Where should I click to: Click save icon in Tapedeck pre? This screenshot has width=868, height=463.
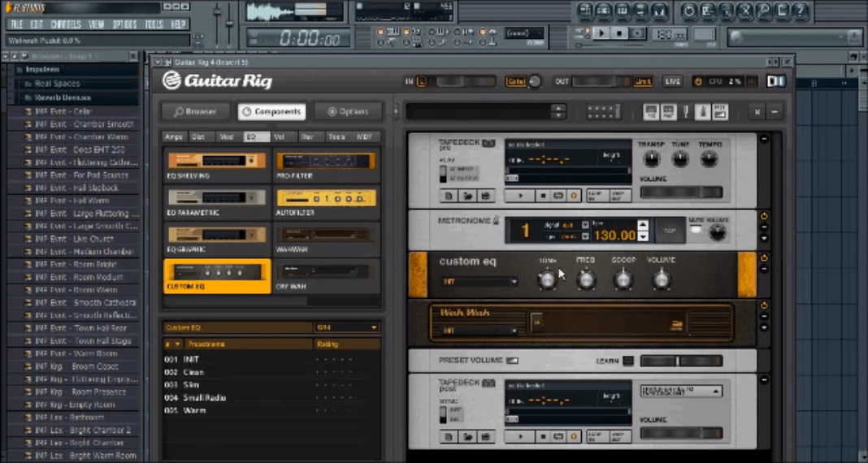[486, 195]
